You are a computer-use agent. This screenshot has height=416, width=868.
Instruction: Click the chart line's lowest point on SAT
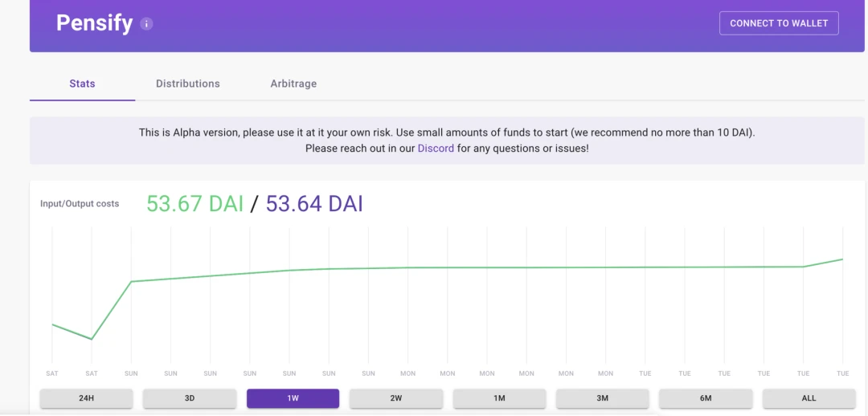tap(92, 339)
